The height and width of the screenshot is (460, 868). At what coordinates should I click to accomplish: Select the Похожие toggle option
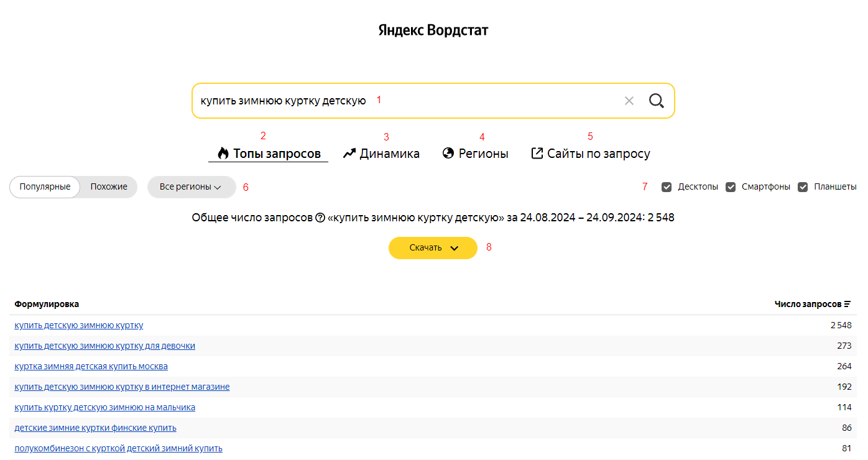pyautogui.click(x=109, y=186)
